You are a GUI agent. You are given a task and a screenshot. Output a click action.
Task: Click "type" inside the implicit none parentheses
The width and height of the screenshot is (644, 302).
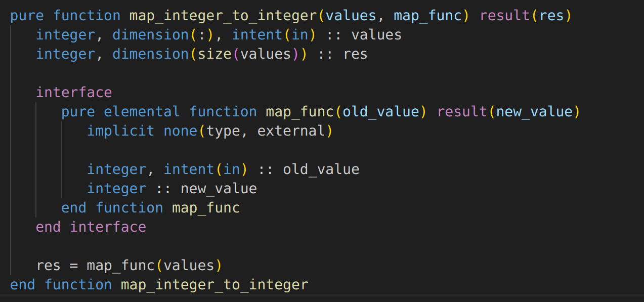224,131
